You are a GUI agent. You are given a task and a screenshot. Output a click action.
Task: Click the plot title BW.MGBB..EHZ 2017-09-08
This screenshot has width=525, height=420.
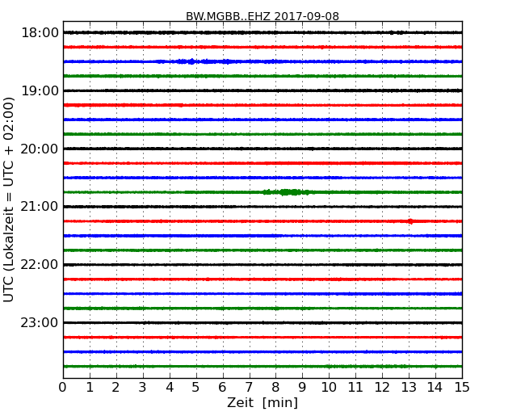pyautogui.click(x=262, y=16)
